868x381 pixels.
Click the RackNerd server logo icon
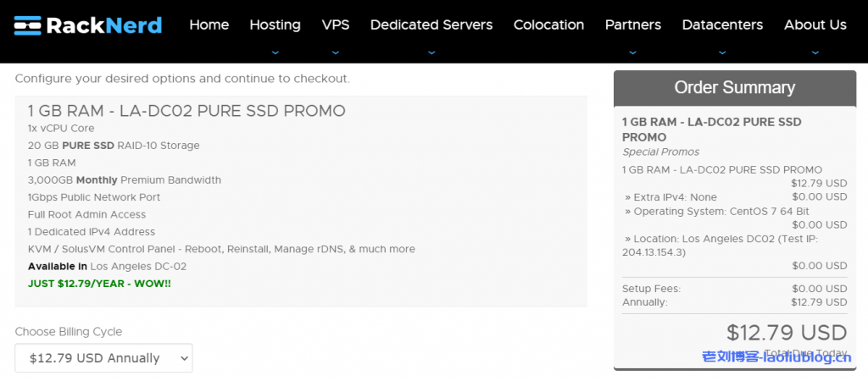pyautogui.click(x=29, y=25)
